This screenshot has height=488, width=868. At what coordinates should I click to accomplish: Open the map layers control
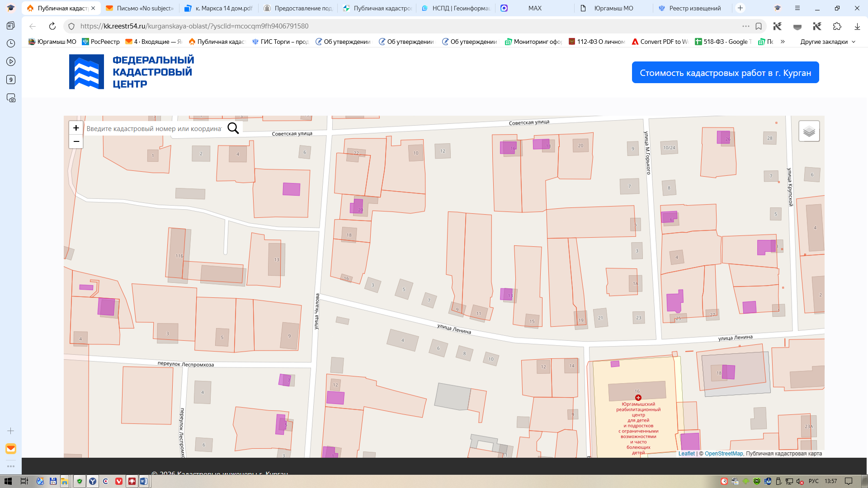point(809,131)
